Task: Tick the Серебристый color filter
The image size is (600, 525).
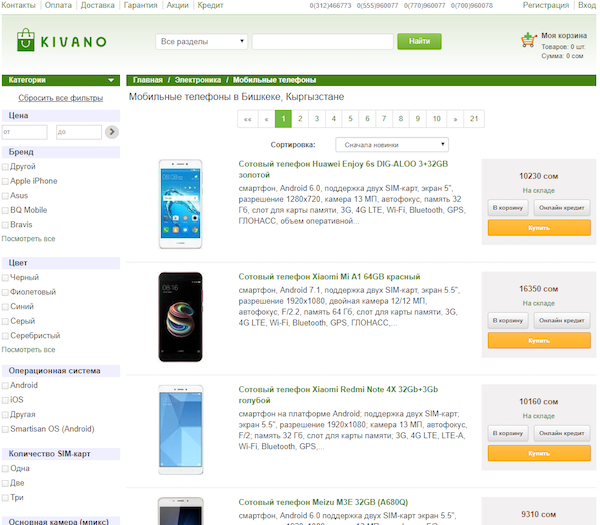Action: 5,336
